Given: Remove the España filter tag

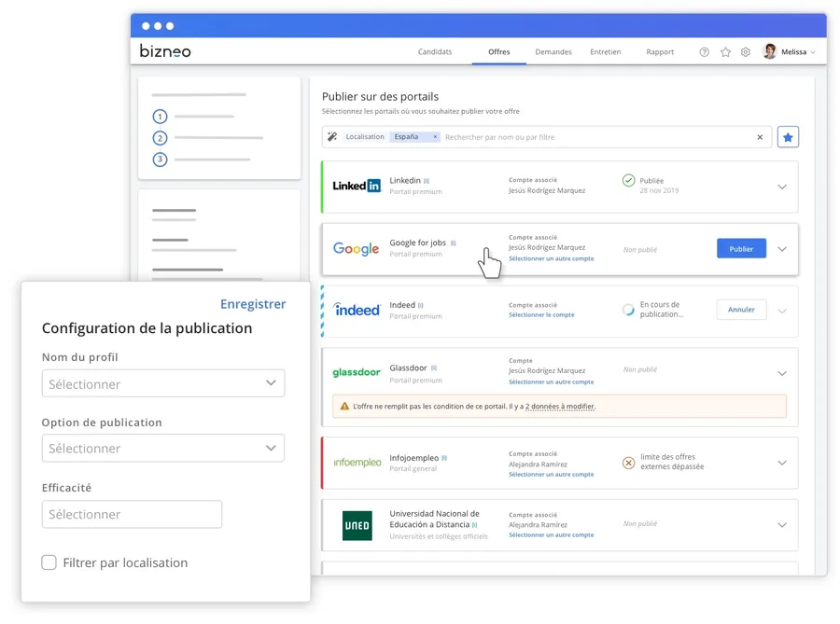Looking at the screenshot, I should point(435,137).
